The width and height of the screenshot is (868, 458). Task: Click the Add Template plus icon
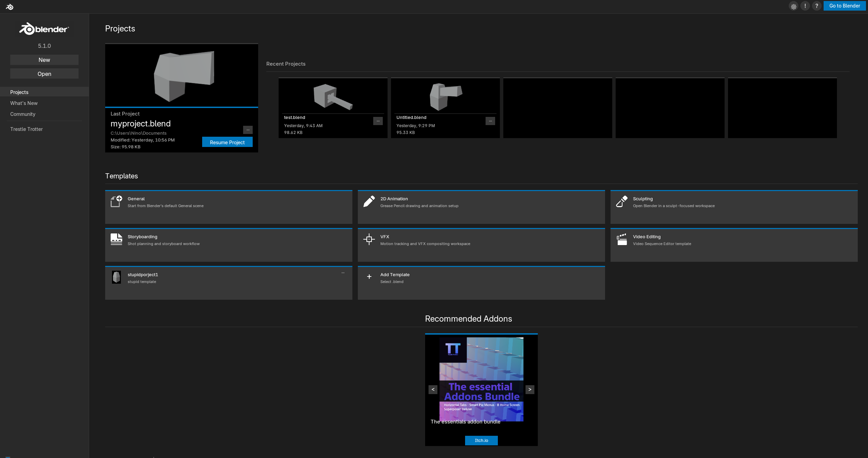pyautogui.click(x=369, y=277)
